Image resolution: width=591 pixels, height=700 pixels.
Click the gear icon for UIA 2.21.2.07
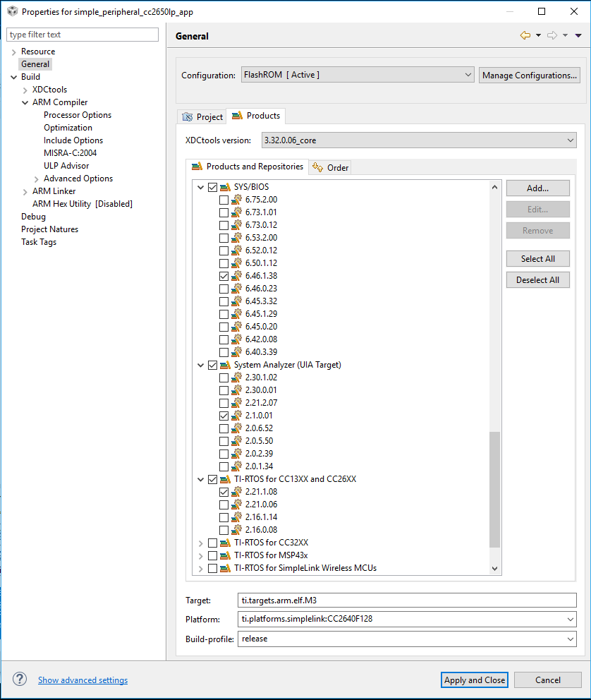click(236, 403)
